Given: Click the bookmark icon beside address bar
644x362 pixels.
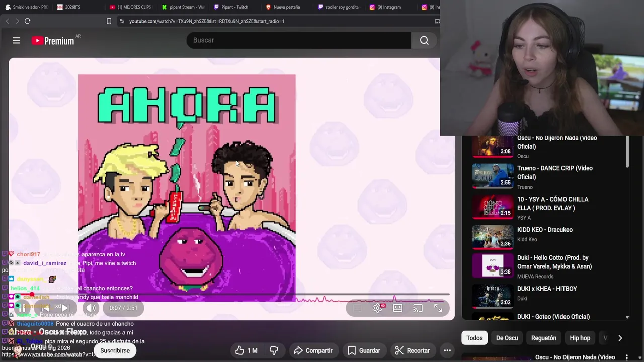Looking at the screenshot, I should [109, 21].
